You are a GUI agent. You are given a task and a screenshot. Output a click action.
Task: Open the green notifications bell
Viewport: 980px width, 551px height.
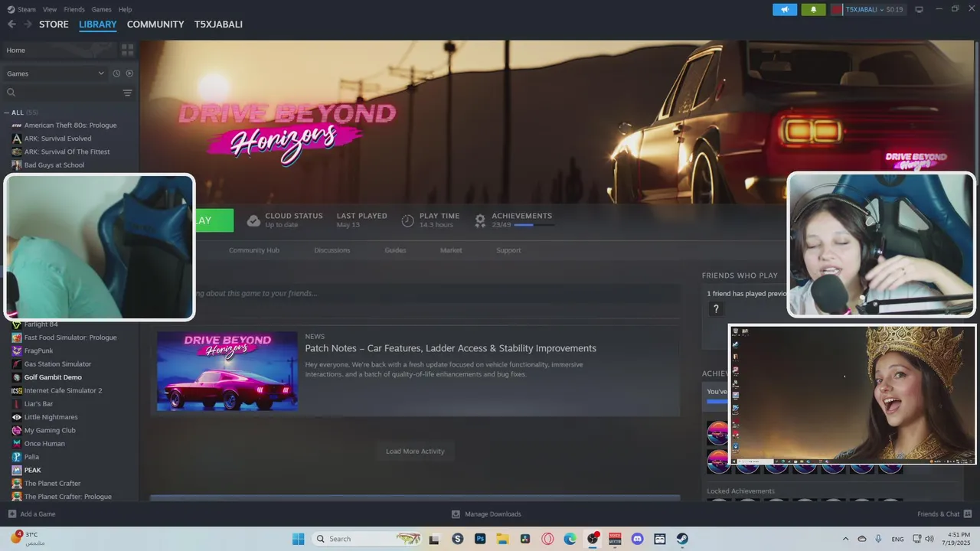(813, 9)
